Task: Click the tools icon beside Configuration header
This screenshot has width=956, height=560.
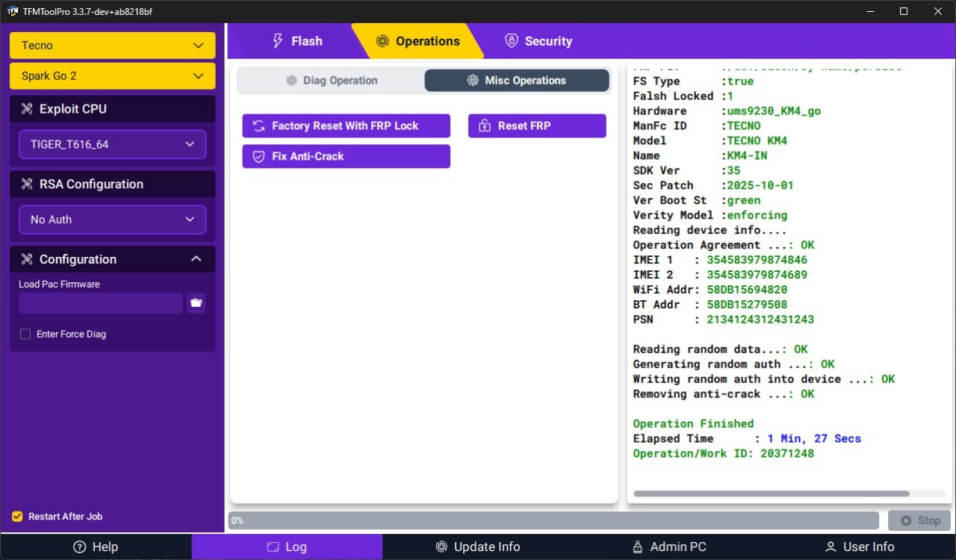Action: pos(27,259)
